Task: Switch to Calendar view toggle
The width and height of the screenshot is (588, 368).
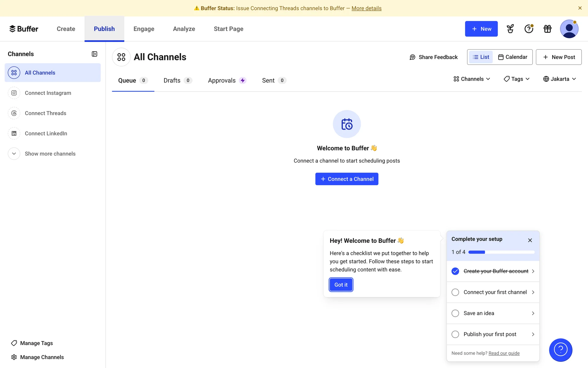Action: pyautogui.click(x=513, y=57)
